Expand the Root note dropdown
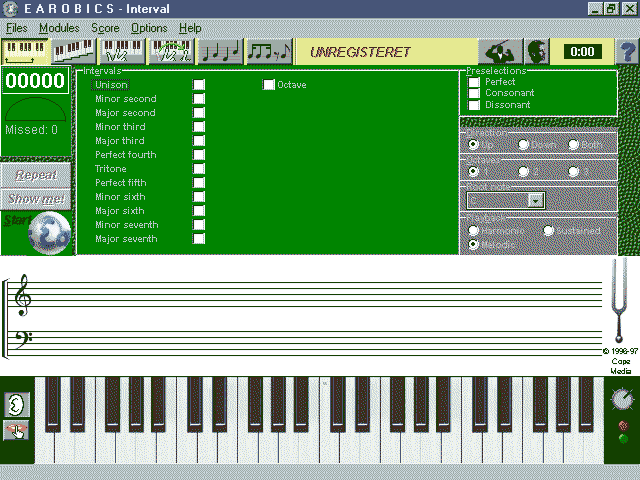The width and height of the screenshot is (640, 480). [536, 200]
